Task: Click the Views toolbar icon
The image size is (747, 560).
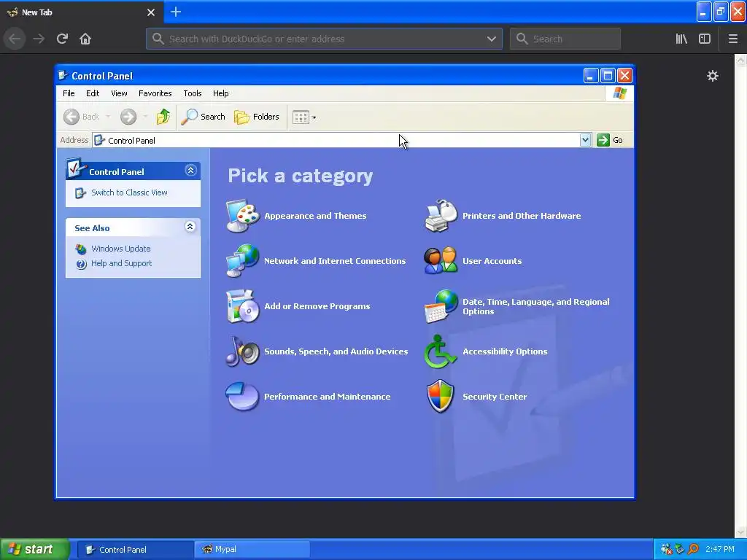Action: (301, 117)
